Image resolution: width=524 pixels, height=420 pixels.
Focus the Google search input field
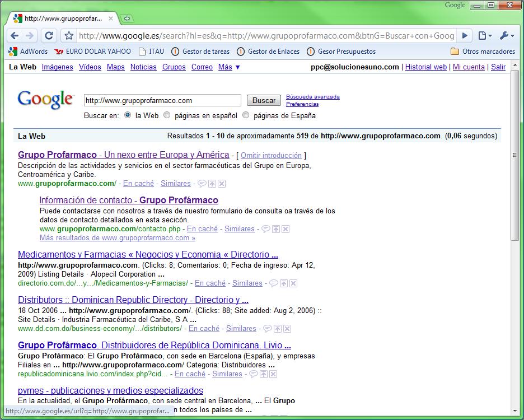point(162,100)
